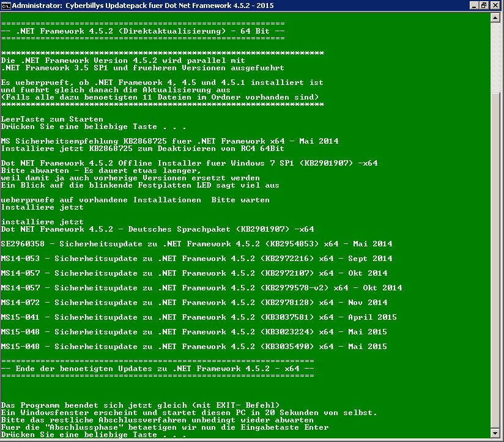504x442 pixels.
Task: Click line 'Es ueberprueft, ob .NET Framework 4, 4.5 und 4.5.1'
Action: [x=162, y=83]
